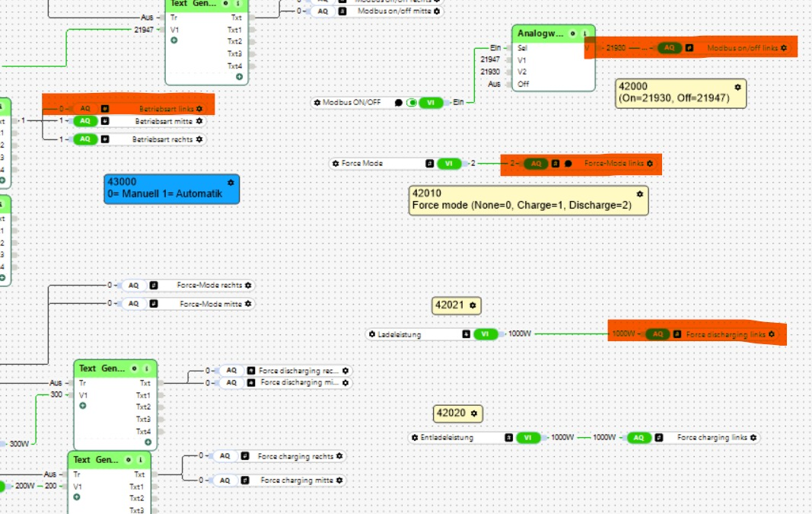This screenshot has height=514, width=812.
Task: Open gear of Force-Mode mitte output
Action: click(x=248, y=304)
